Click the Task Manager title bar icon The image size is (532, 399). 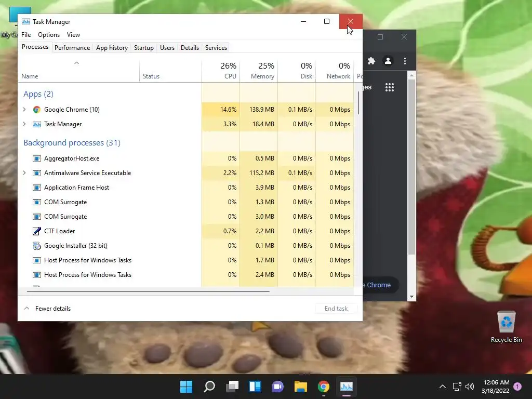click(x=26, y=22)
